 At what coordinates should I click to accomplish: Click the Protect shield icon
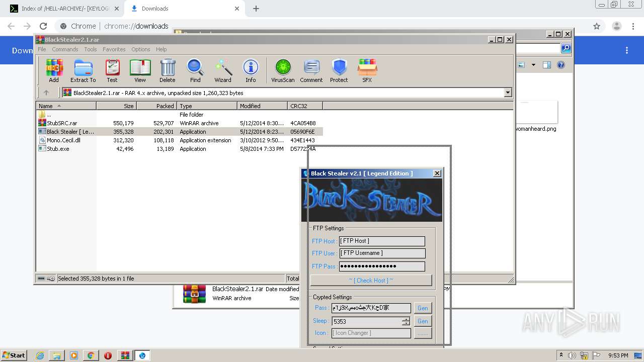click(x=339, y=71)
